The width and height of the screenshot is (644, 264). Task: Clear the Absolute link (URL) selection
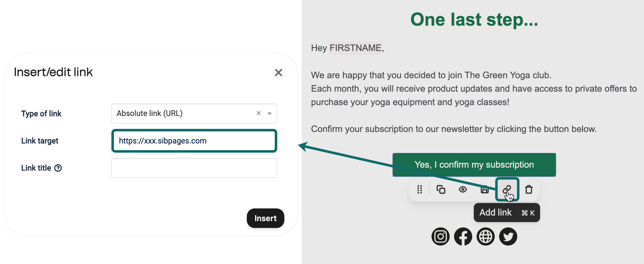point(259,113)
